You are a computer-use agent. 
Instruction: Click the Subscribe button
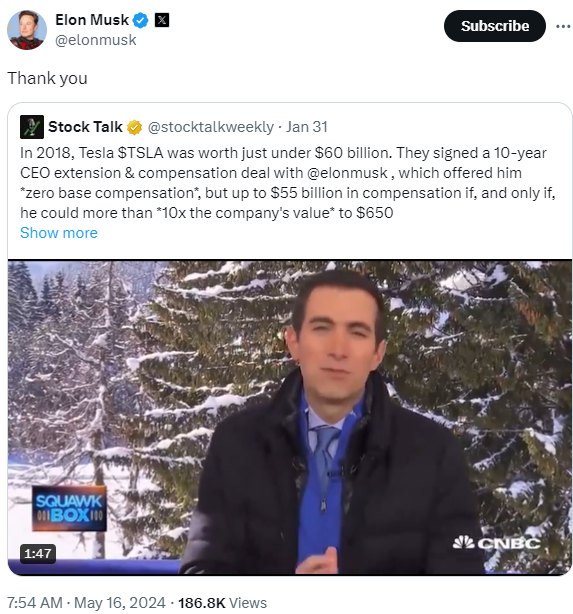coord(494,26)
